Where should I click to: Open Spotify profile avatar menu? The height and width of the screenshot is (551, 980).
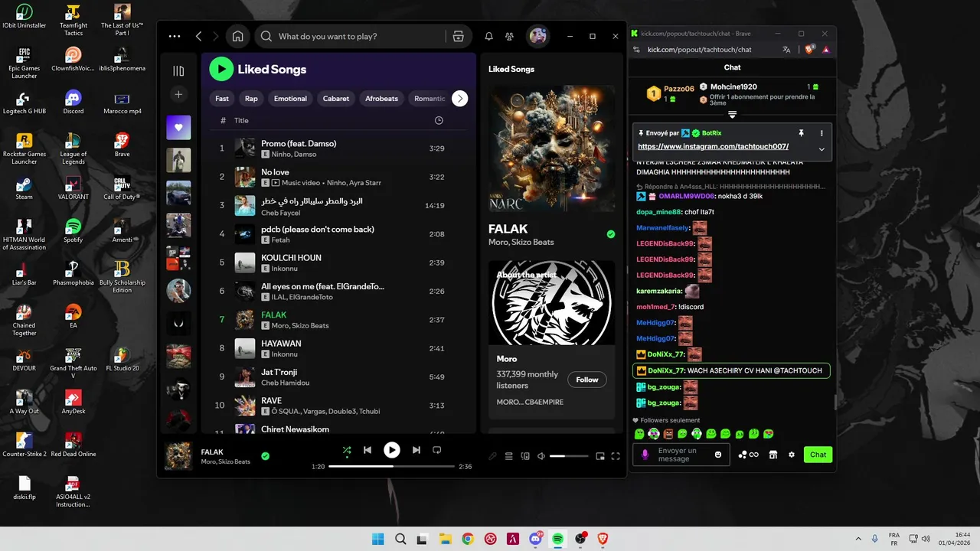point(538,36)
